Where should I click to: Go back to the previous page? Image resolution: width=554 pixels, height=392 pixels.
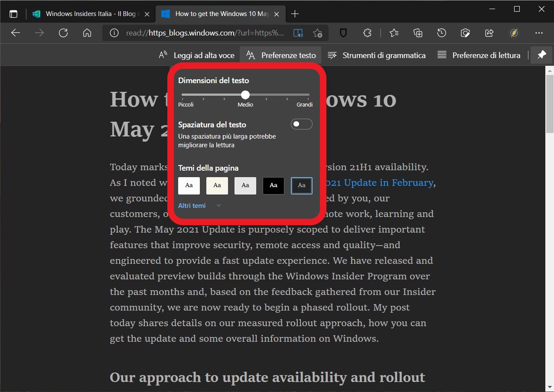point(16,33)
